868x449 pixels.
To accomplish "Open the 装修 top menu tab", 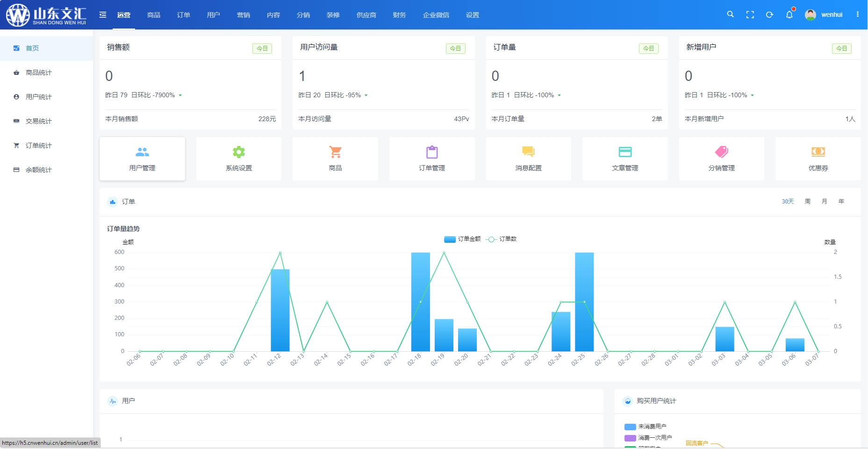I will click(333, 15).
